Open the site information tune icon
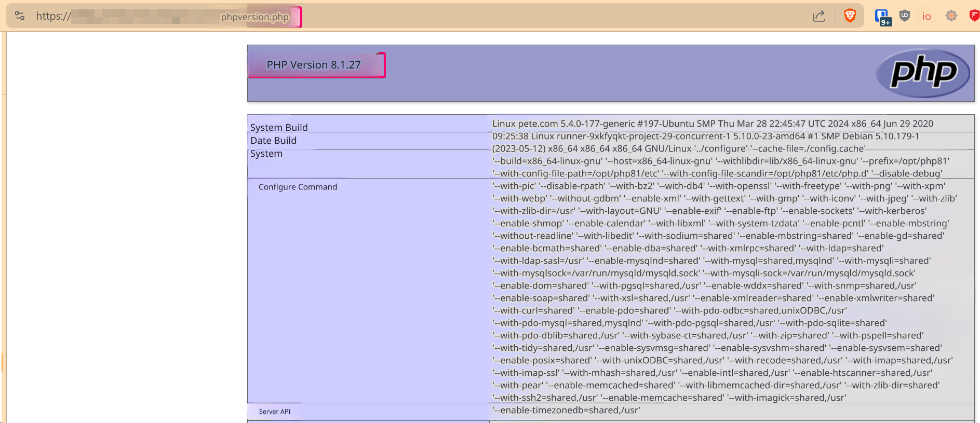Viewport: 980px width, 423px height. tap(20, 16)
